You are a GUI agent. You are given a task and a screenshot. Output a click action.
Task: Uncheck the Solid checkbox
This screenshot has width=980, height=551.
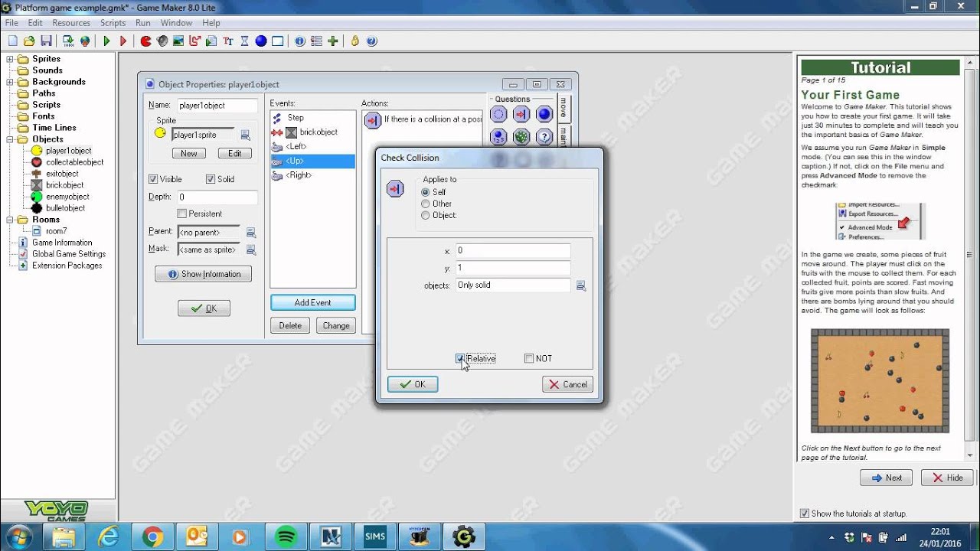point(211,179)
